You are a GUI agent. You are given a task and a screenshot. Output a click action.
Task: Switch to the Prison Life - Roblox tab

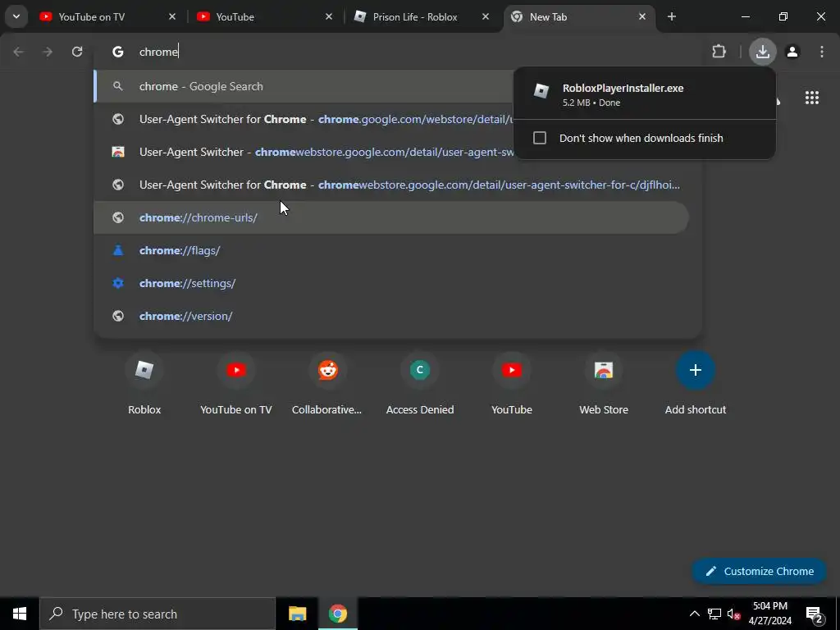click(x=421, y=17)
